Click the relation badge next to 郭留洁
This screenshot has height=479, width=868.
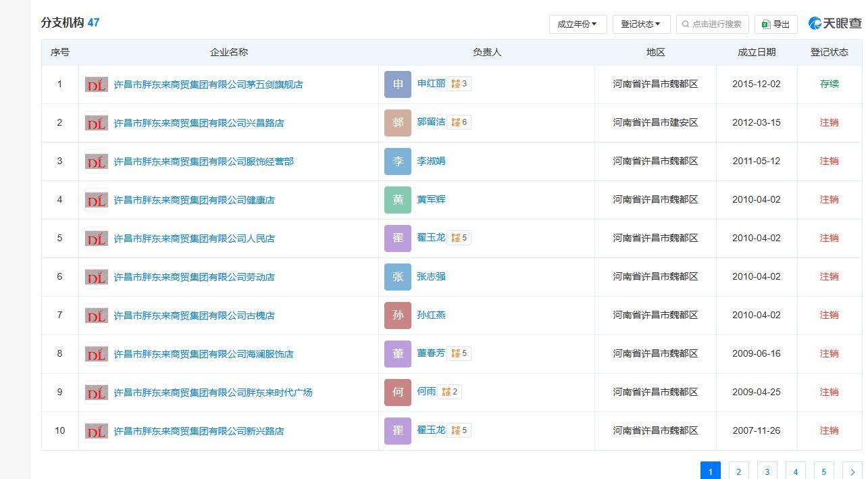click(459, 122)
